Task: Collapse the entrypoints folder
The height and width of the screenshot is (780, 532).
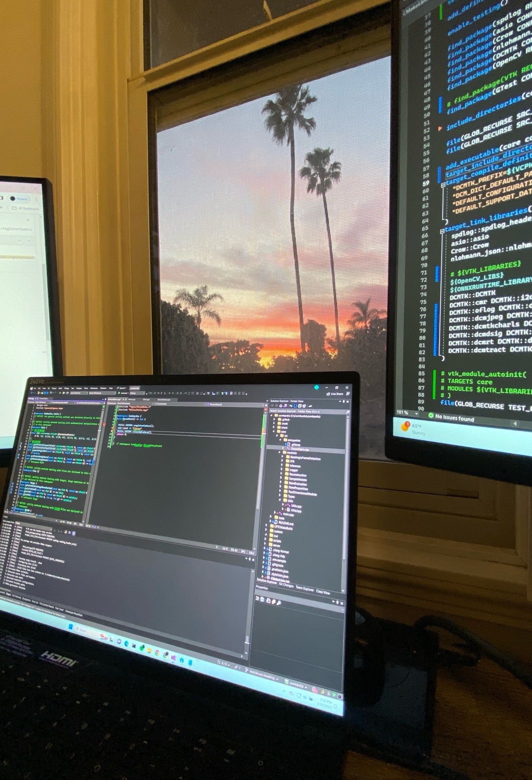Action: [280, 440]
